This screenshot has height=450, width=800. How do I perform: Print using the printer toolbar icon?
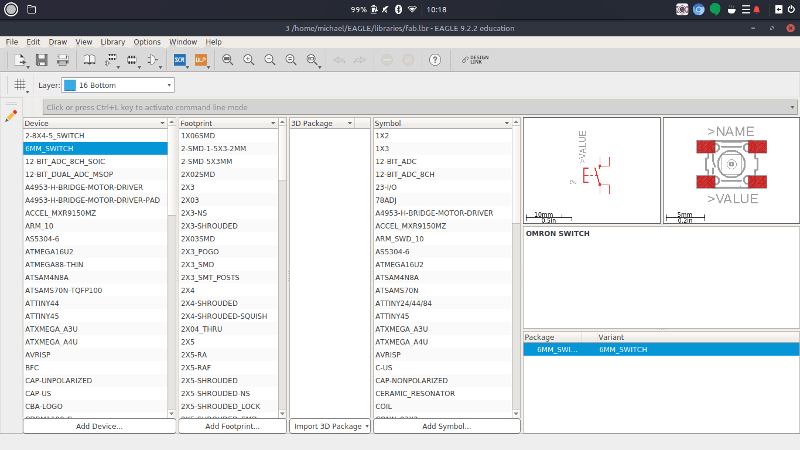point(63,60)
